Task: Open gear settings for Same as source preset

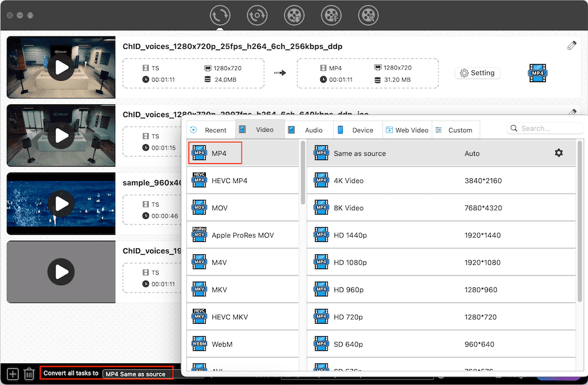Action: coord(559,153)
